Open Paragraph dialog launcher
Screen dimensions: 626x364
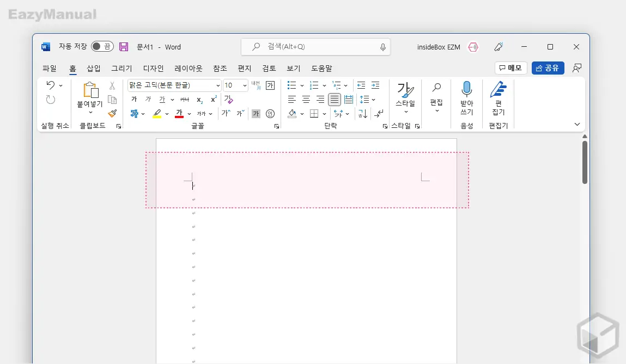(x=385, y=126)
